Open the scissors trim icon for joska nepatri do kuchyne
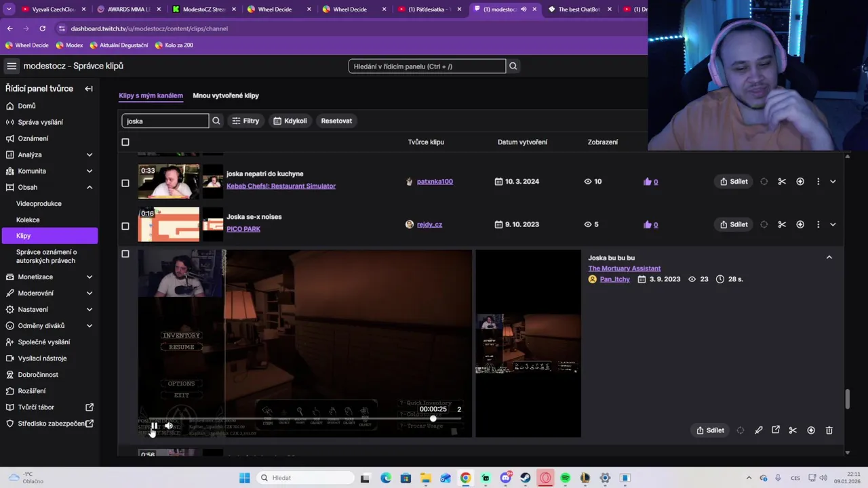Viewport: 868px width, 488px height. tap(782, 182)
